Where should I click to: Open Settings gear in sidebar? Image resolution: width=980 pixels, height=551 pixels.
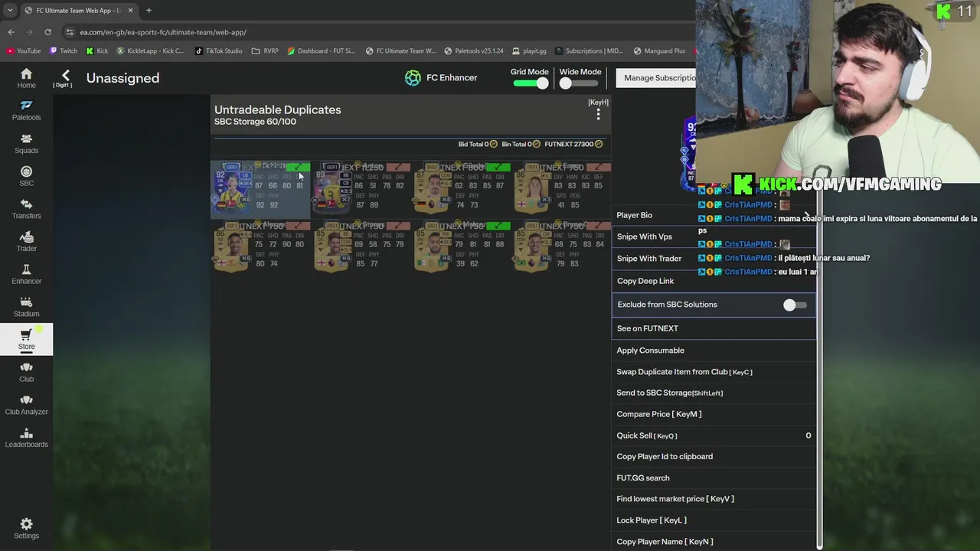26,528
